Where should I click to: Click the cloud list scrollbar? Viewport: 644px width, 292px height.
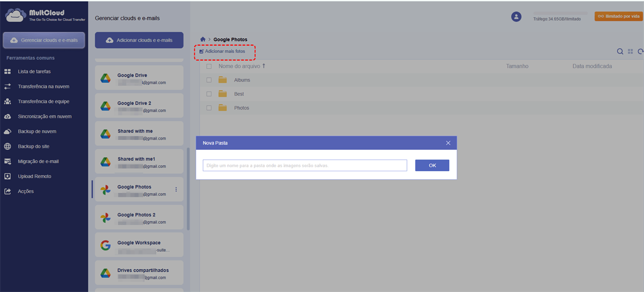(188, 189)
